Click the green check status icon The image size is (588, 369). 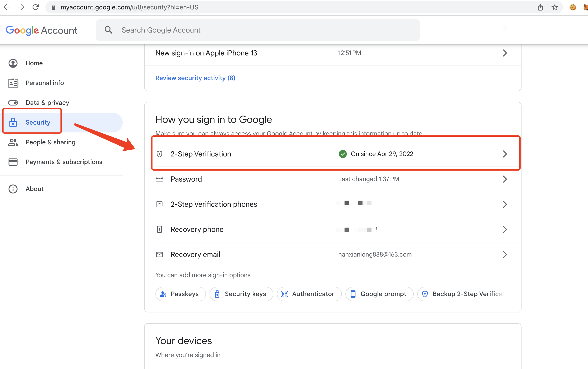(x=343, y=154)
